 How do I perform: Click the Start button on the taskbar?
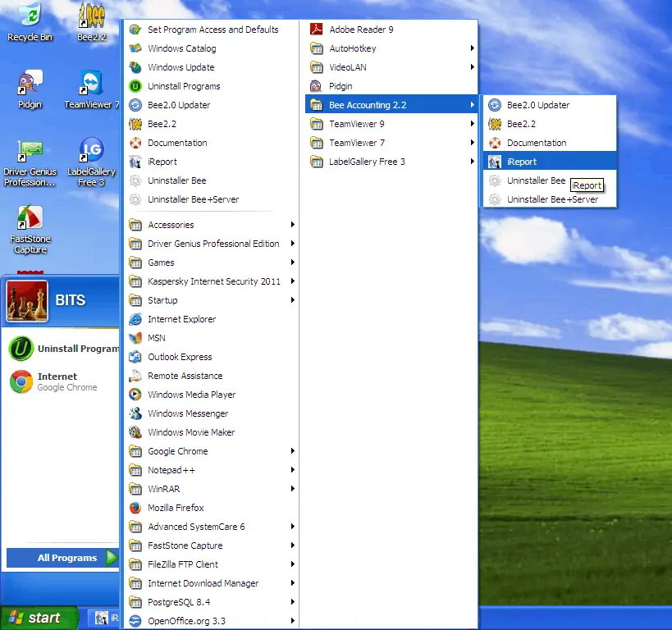pos(39,618)
